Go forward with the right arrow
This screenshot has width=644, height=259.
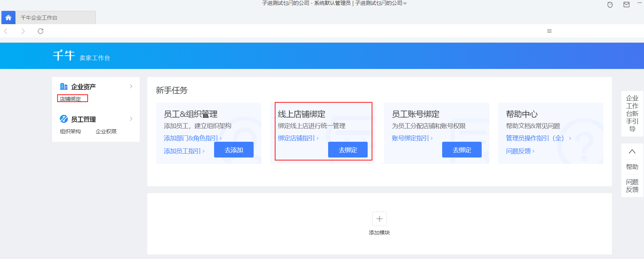coord(23,31)
